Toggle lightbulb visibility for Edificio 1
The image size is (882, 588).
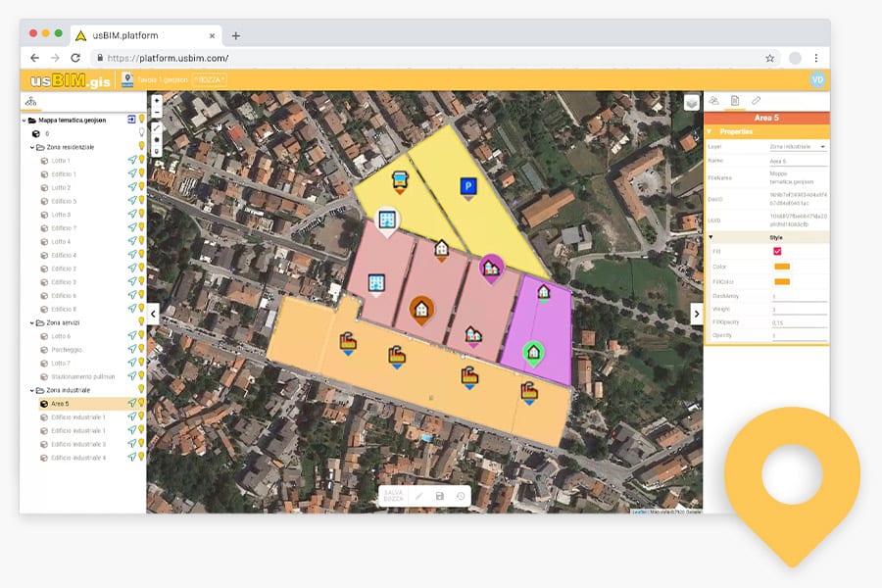coord(141,174)
